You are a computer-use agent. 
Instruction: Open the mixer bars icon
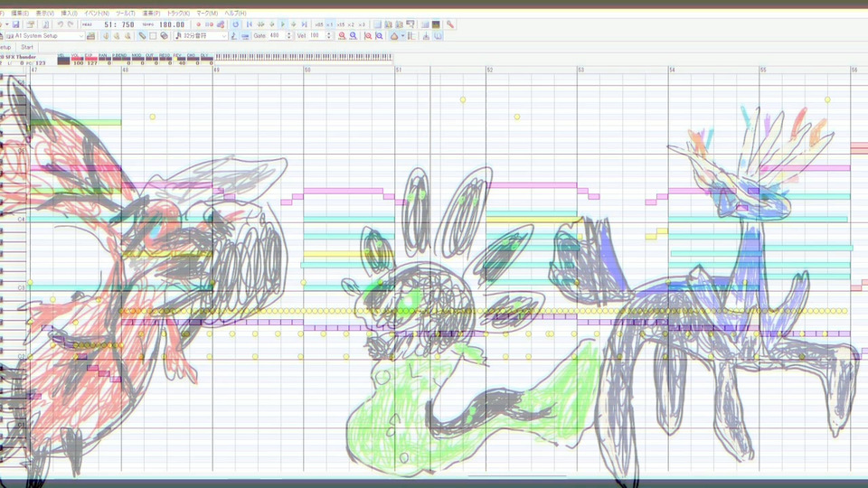coord(425,24)
